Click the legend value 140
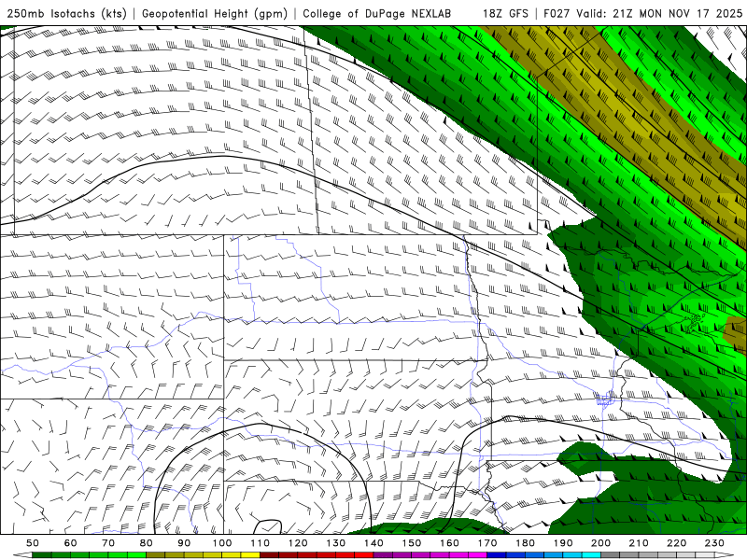The width and height of the screenshot is (747, 560). point(373,543)
